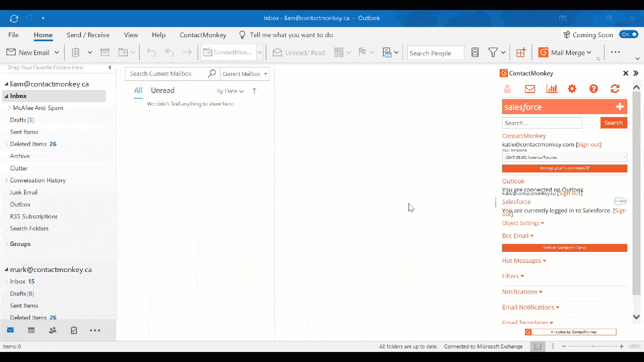The height and width of the screenshot is (362, 644).
Task: Expand the Filters section
Action: point(513,276)
